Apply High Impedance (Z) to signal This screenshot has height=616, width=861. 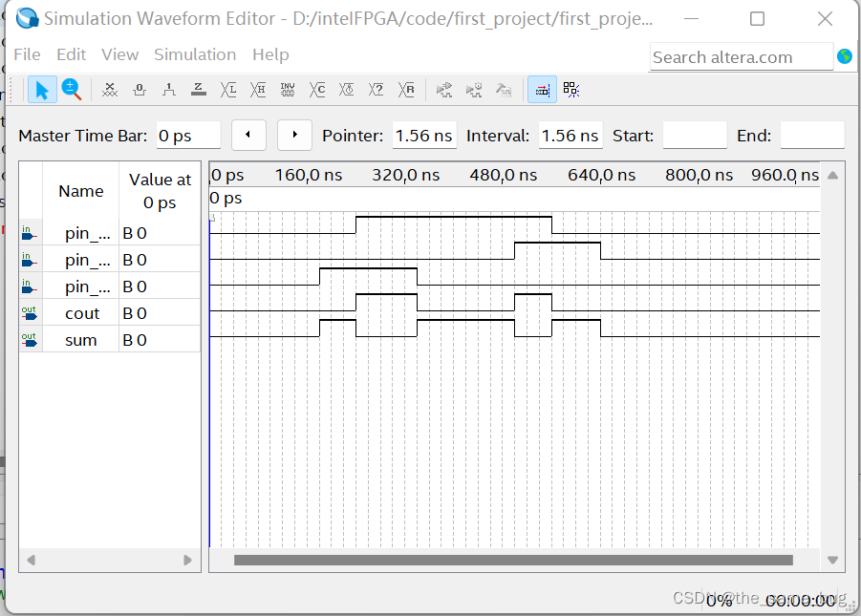[199, 90]
